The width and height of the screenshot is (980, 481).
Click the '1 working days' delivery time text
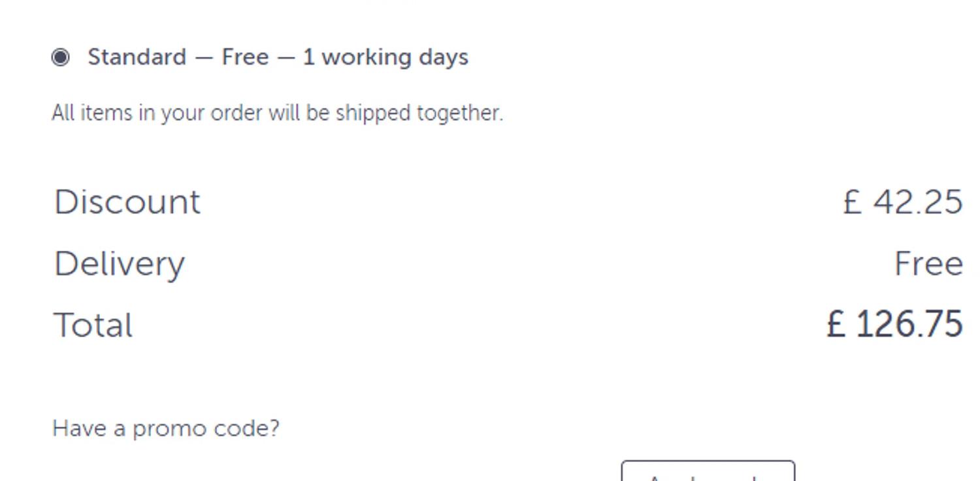(385, 58)
